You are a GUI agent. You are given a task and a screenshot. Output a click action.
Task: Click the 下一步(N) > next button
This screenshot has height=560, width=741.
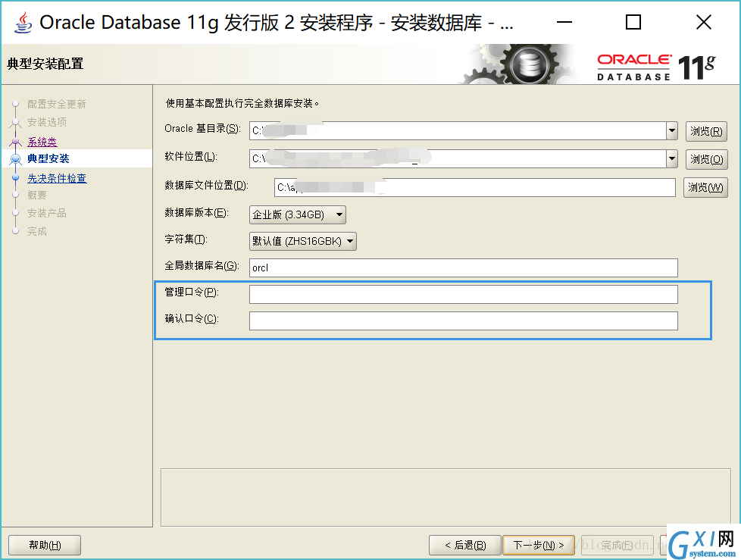(539, 546)
